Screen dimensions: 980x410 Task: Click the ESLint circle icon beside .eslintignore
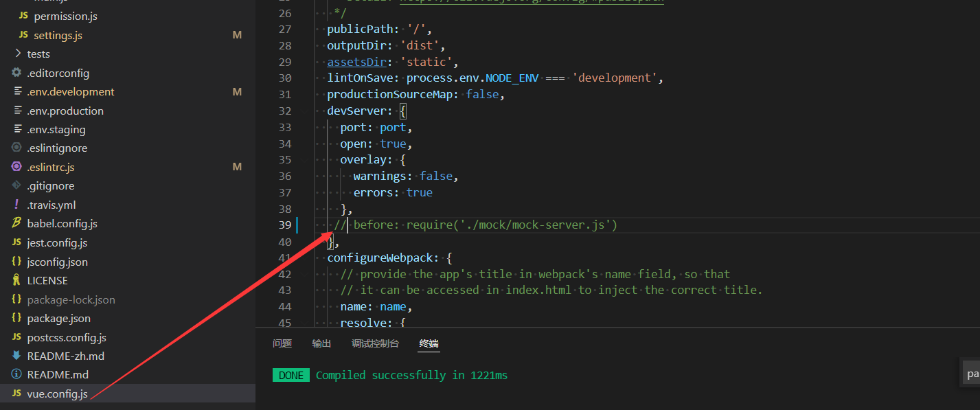click(x=16, y=148)
